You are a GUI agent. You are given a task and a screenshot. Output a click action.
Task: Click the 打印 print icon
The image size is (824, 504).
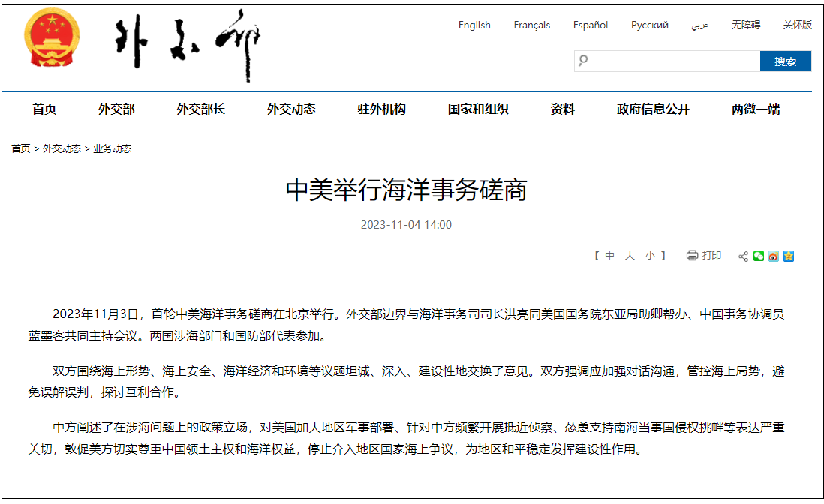coord(692,255)
